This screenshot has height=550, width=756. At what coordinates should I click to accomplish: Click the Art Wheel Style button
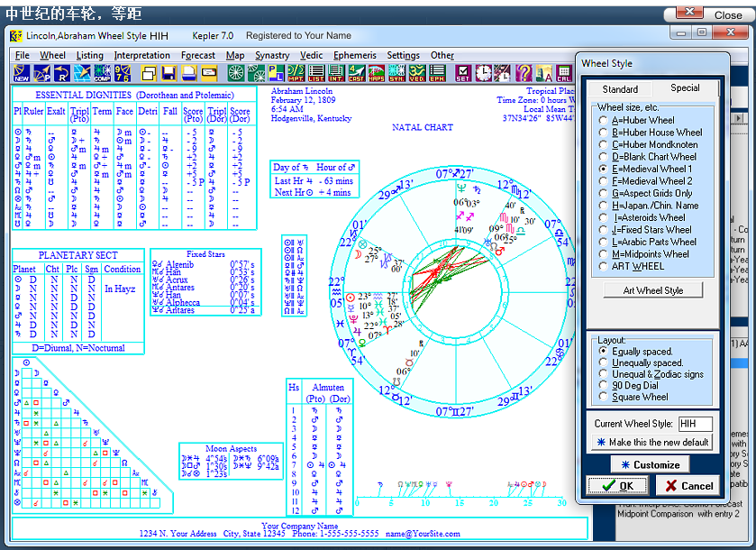pyautogui.click(x=653, y=290)
